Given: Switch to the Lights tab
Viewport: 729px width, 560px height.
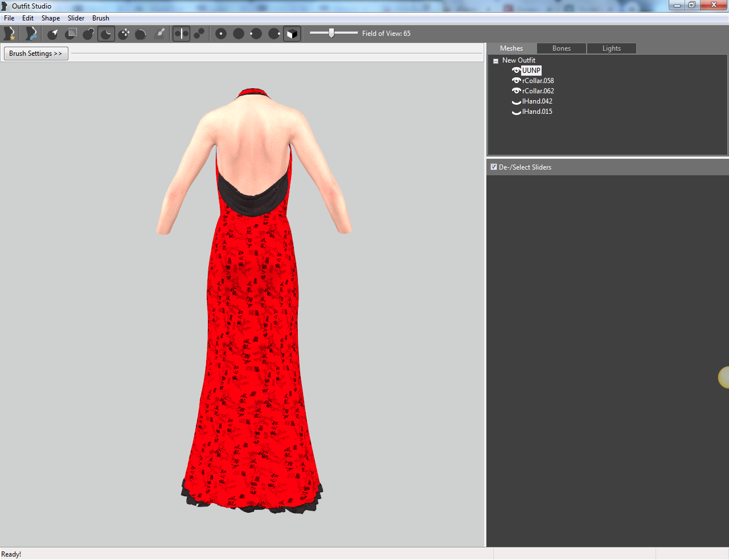Looking at the screenshot, I should [612, 48].
